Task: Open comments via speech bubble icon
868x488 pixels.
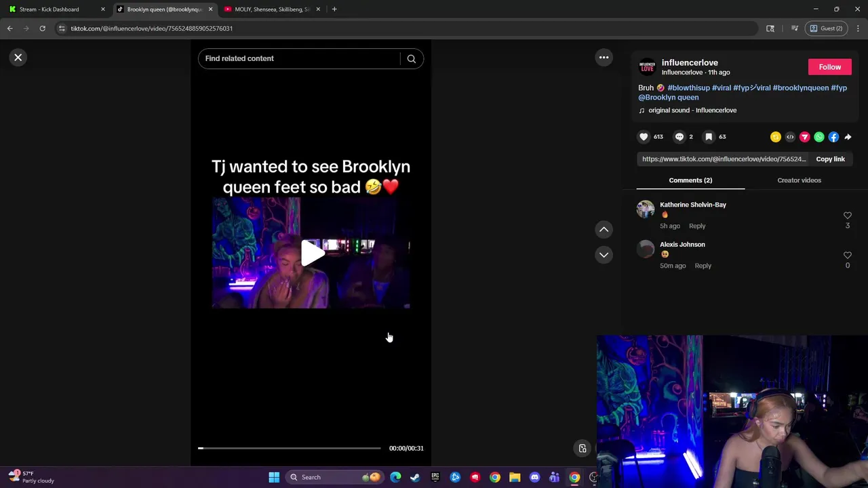Action: tap(679, 137)
